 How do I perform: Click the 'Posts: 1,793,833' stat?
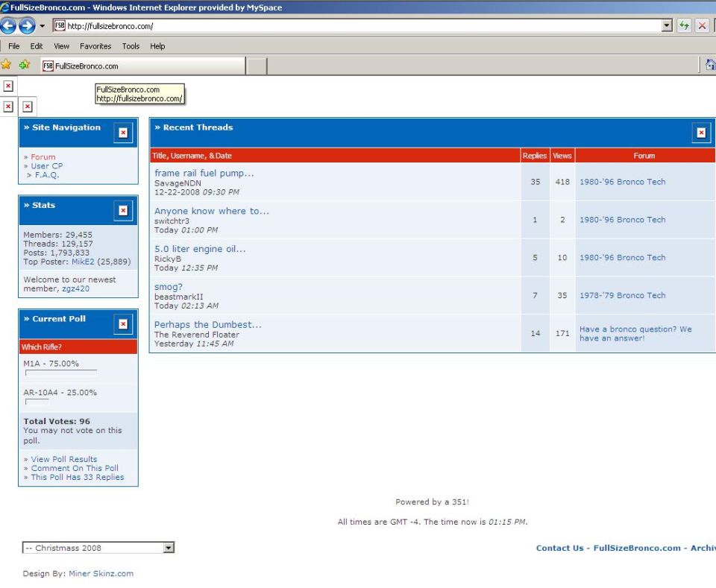click(56, 253)
